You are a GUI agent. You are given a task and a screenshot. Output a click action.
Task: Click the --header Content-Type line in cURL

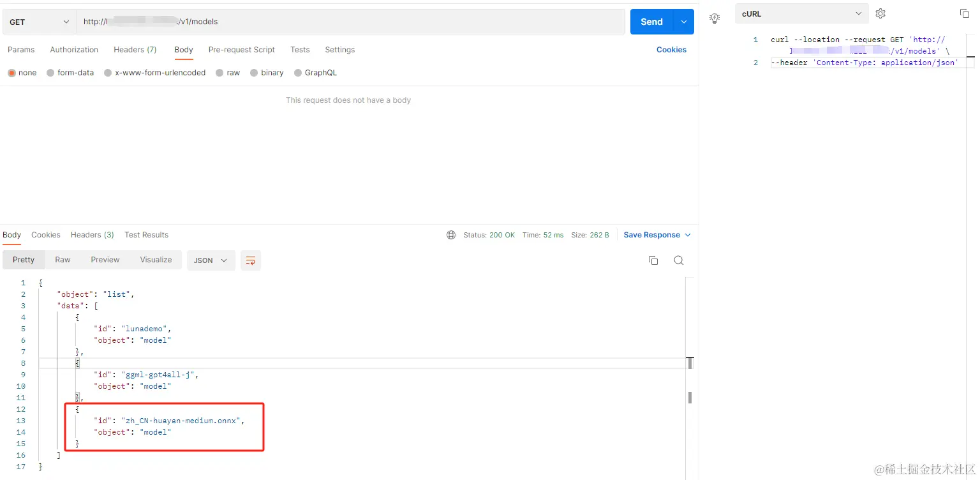[x=864, y=63]
